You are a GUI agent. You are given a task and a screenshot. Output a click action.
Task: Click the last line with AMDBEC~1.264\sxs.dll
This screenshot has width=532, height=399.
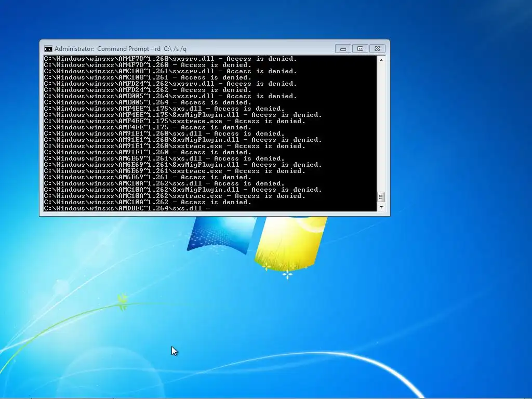(127, 208)
